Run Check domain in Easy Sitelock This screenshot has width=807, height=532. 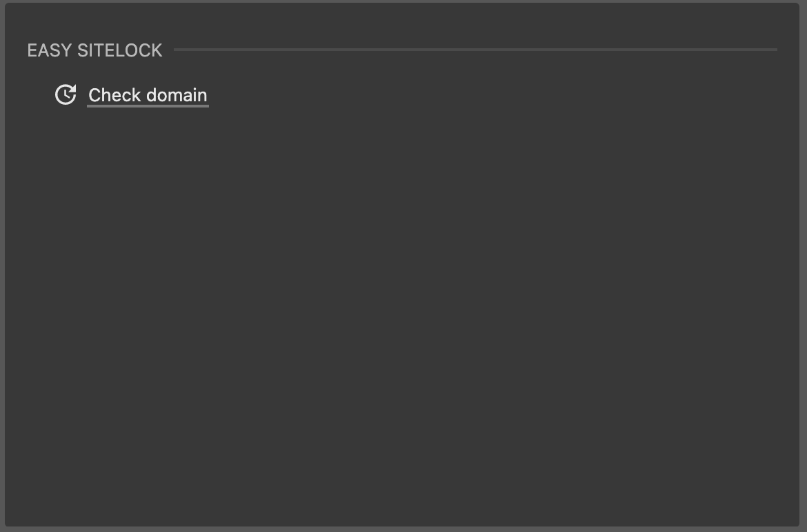(148, 95)
